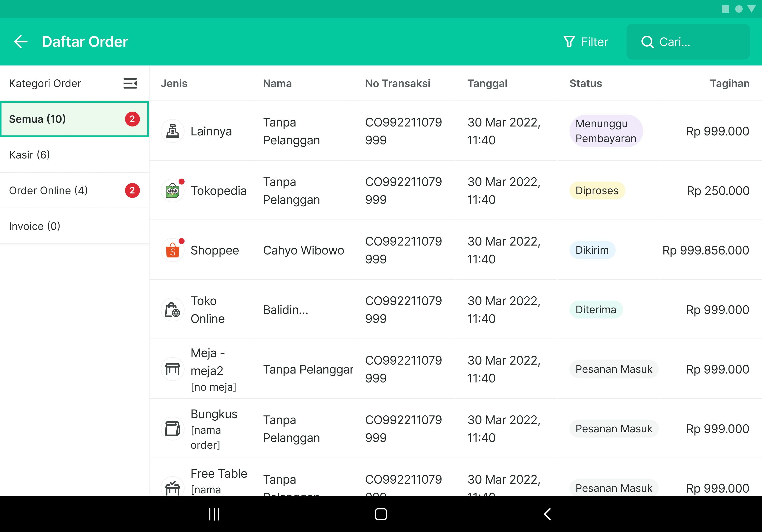Click the Bungkus takeaway box icon
762x532 pixels.
click(173, 429)
